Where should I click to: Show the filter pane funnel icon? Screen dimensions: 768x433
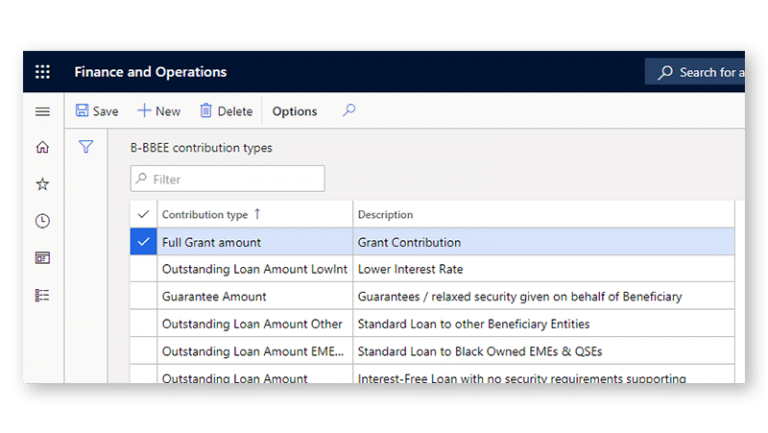click(x=86, y=147)
